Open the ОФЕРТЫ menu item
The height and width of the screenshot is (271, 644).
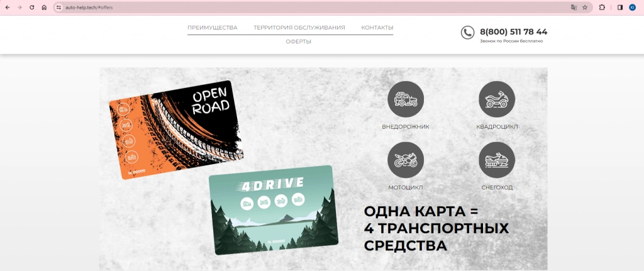[x=298, y=41]
